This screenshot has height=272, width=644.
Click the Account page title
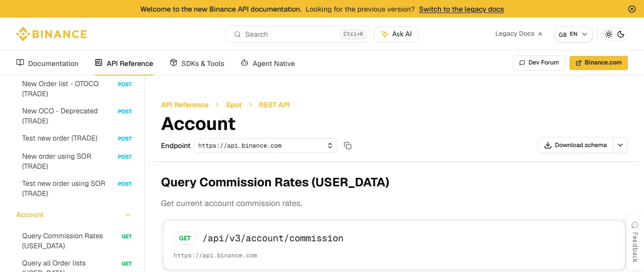coord(198,123)
